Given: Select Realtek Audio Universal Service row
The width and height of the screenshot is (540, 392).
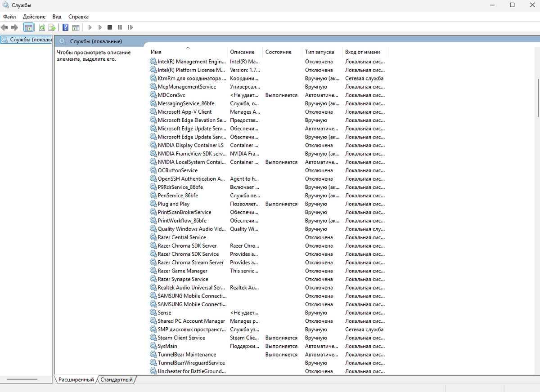Looking at the screenshot, I should pyautogui.click(x=268, y=287).
